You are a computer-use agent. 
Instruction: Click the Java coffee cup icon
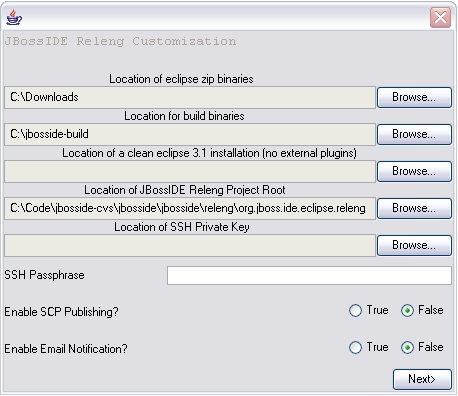[14, 17]
